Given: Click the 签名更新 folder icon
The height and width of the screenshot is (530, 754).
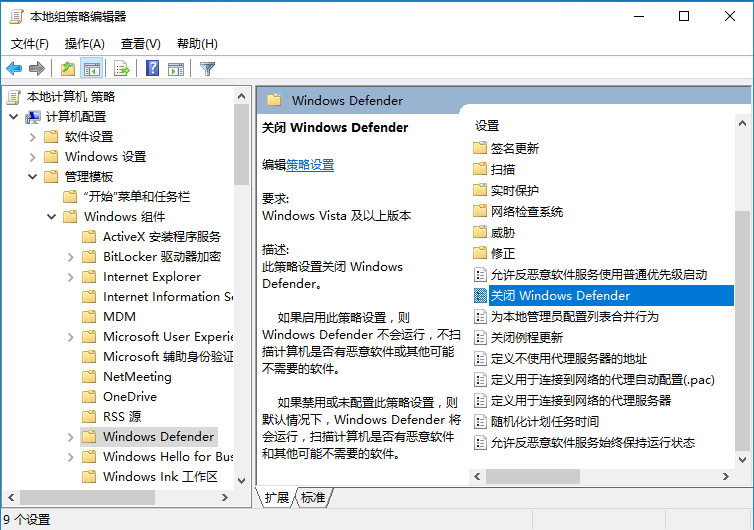Looking at the screenshot, I should 479,147.
